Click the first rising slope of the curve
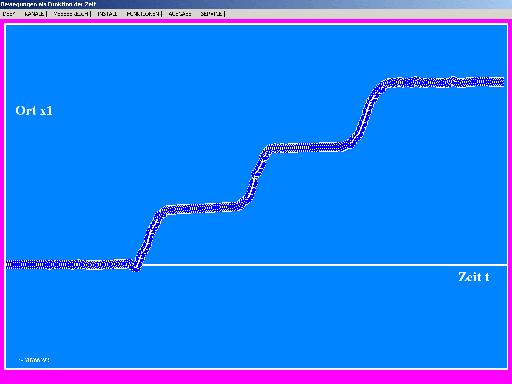The image size is (512, 384). click(148, 237)
